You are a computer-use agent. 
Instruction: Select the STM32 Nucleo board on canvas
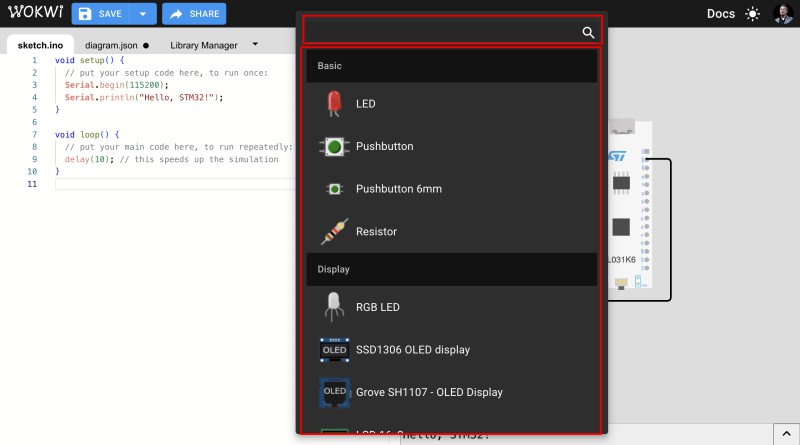[630, 204]
